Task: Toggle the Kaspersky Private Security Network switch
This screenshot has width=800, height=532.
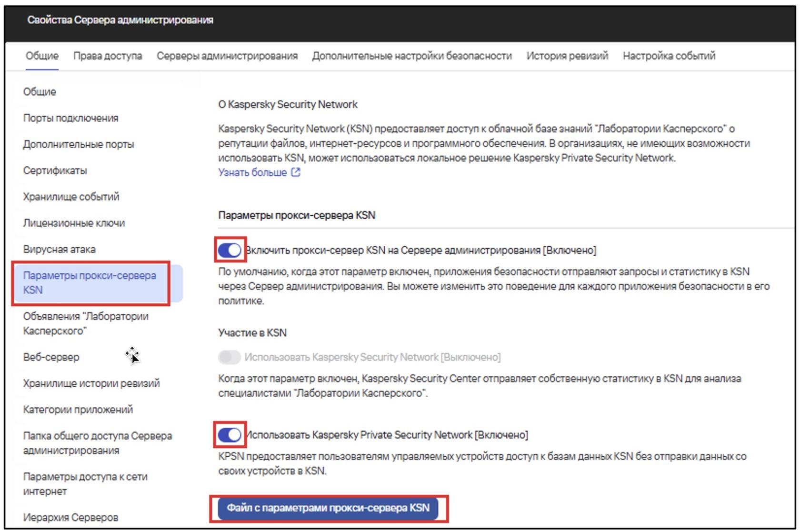Action: tap(230, 435)
